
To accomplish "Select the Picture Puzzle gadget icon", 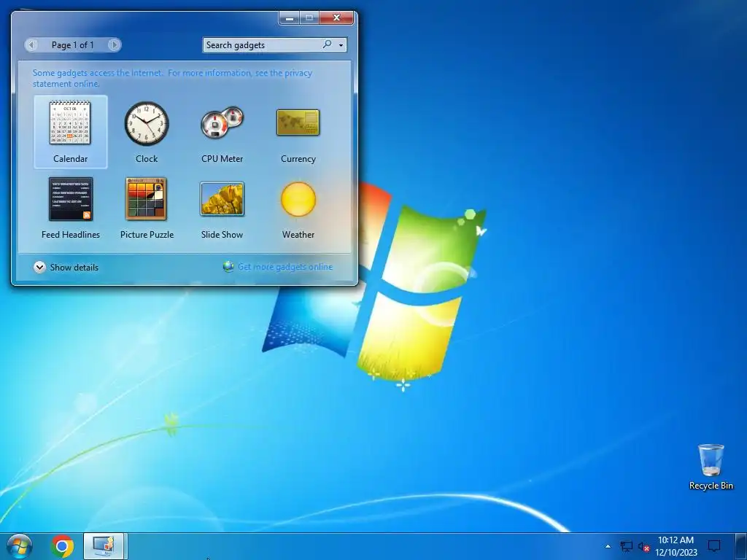I will tap(146, 199).
